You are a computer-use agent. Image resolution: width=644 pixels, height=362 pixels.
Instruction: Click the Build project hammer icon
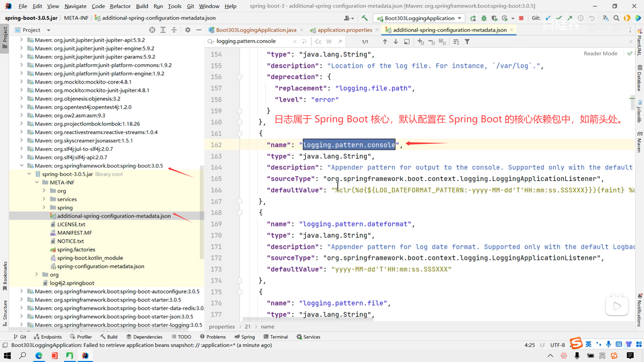[365, 18]
